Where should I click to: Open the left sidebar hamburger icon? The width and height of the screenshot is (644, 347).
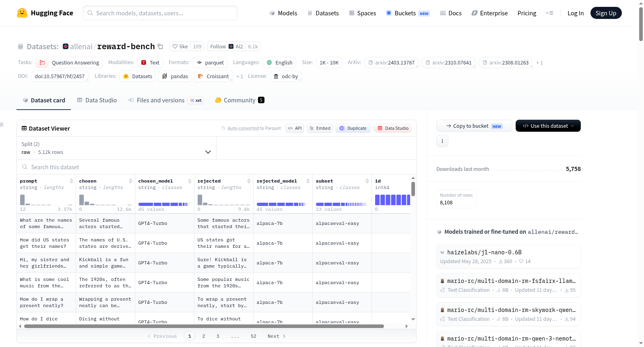click(2, 125)
